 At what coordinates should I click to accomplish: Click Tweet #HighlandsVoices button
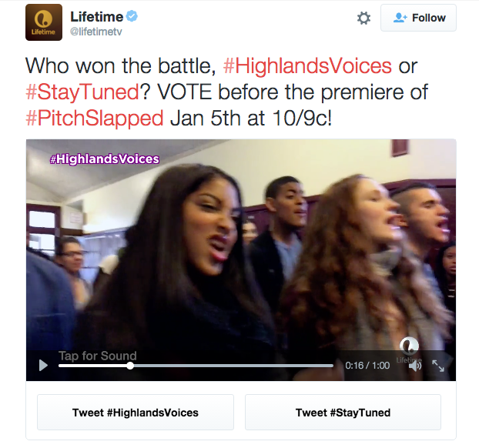(136, 413)
